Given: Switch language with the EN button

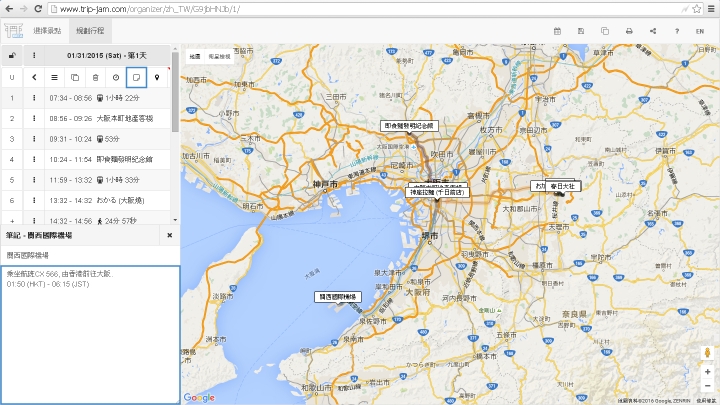Looking at the screenshot, I should (700, 31).
